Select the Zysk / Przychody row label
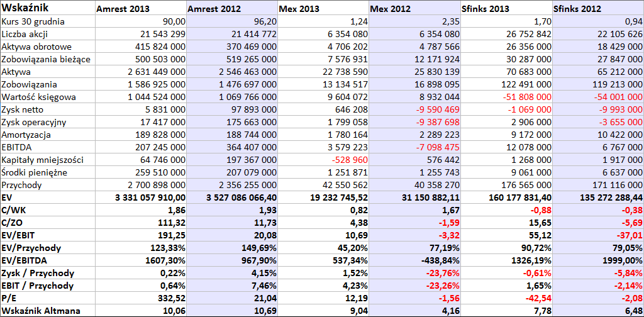644x317 pixels. [48, 273]
